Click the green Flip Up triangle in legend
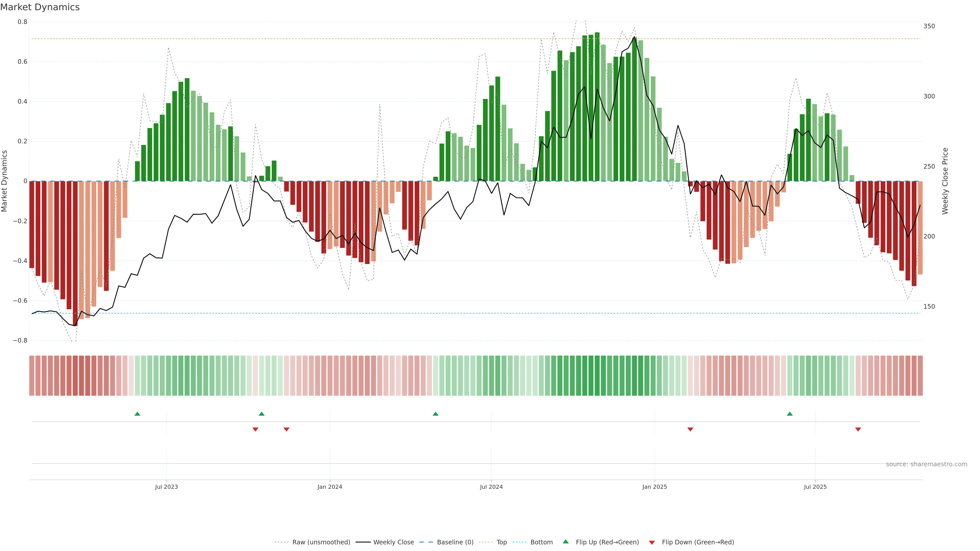Screen dimensions: 980x551 point(565,542)
